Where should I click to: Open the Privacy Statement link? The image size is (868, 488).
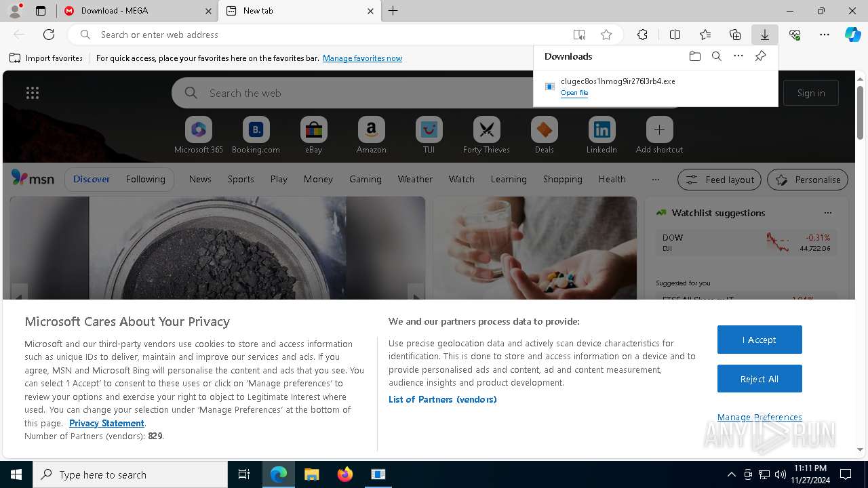click(x=106, y=423)
